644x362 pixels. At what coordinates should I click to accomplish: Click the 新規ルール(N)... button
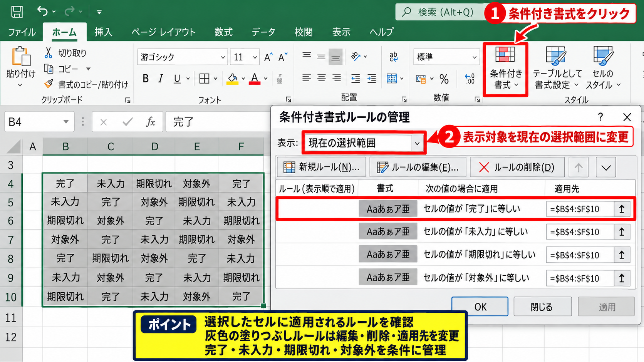pos(321,167)
